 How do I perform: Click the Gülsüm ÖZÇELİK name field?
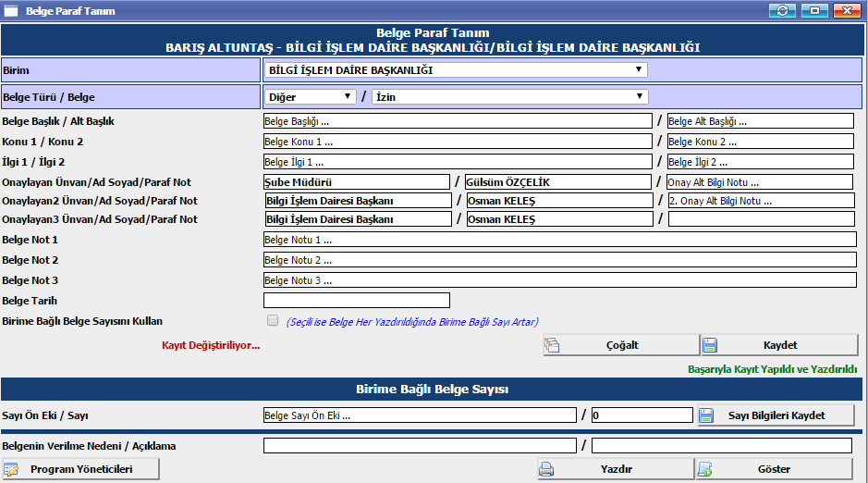pos(557,182)
